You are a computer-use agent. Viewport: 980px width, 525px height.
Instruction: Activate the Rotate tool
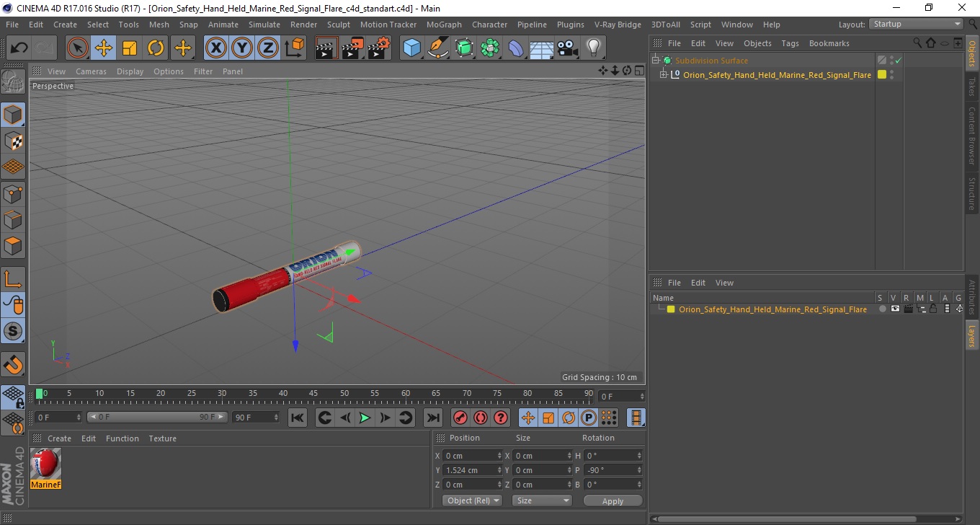[156, 48]
